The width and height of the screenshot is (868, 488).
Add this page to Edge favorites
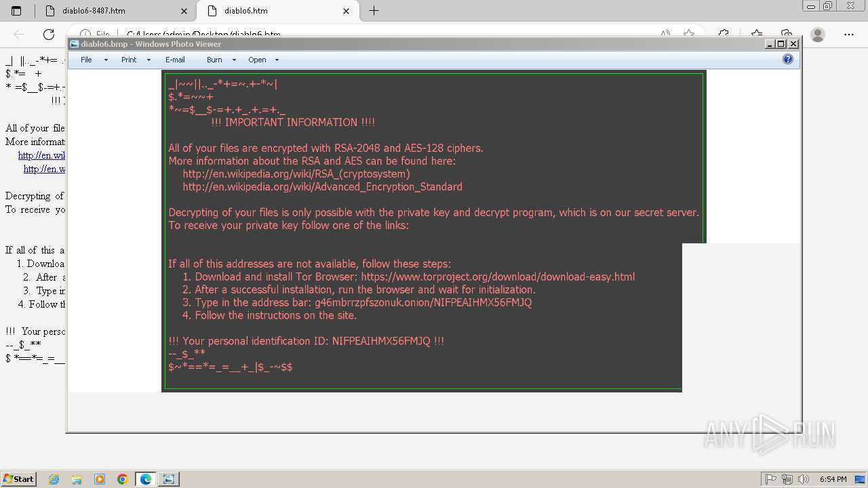(x=689, y=33)
